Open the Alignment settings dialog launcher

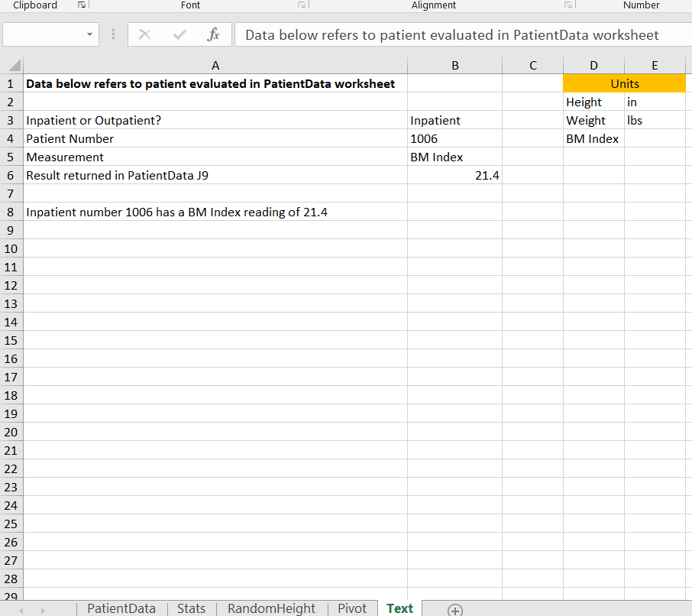point(568,5)
